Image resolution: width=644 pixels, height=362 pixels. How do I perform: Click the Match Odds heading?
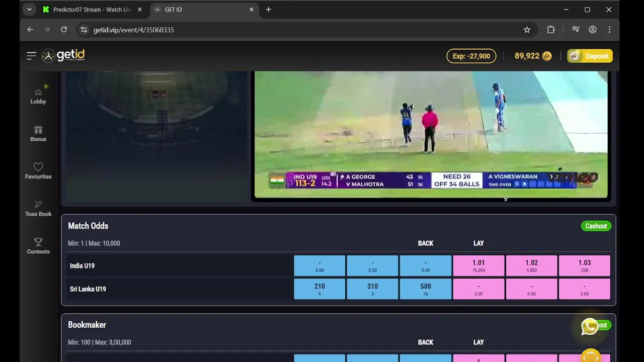[88, 226]
